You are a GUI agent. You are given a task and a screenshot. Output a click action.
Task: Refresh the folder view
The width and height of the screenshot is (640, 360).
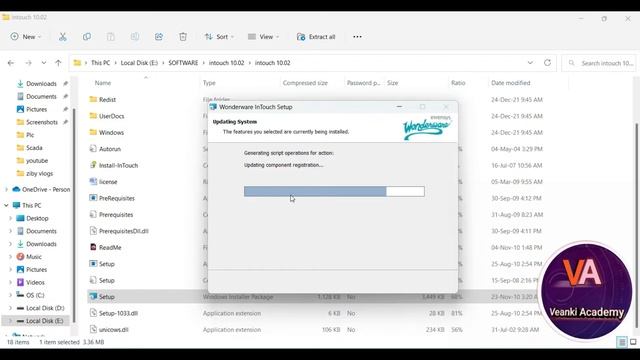tap(547, 63)
